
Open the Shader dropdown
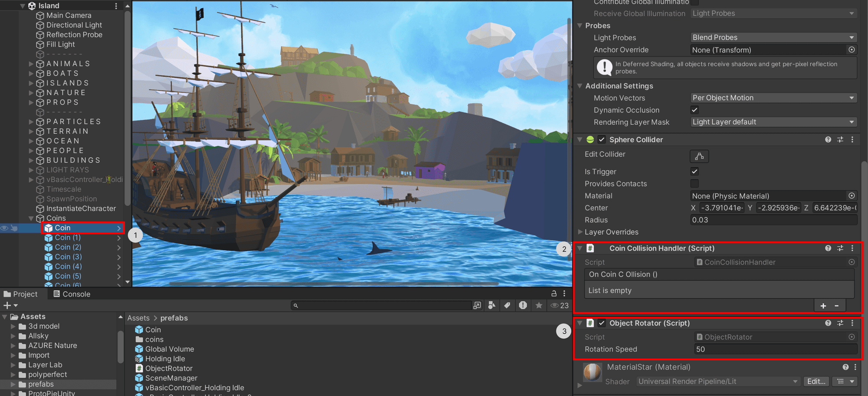718,381
